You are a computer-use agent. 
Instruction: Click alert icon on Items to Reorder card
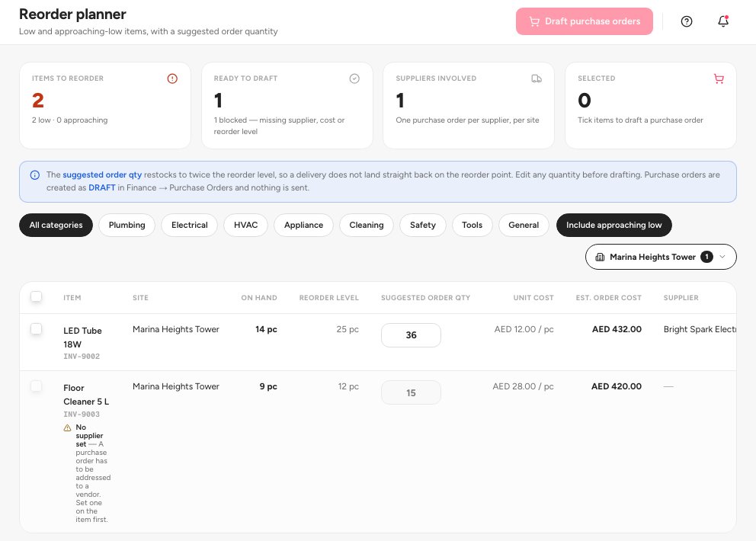pyautogui.click(x=172, y=78)
